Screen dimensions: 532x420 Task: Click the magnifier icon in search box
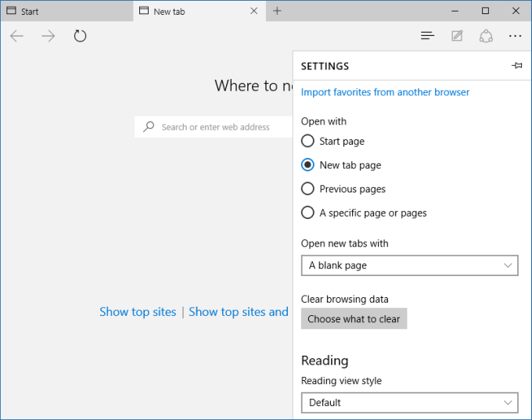[149, 127]
